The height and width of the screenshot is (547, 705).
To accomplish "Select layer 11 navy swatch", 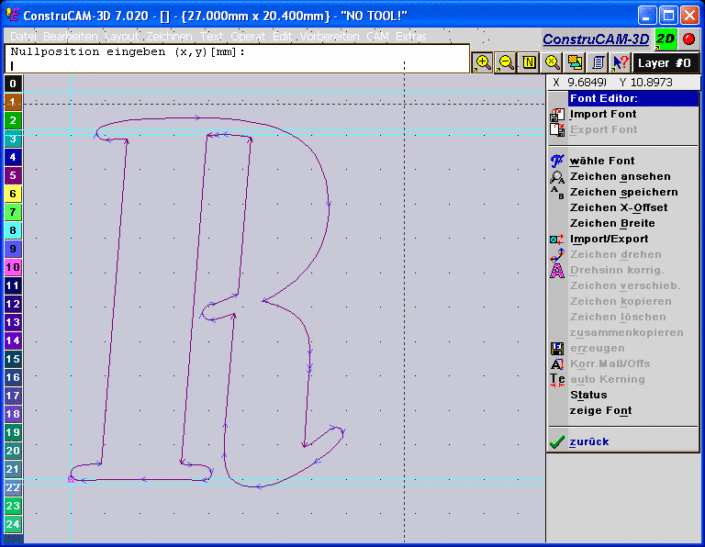I will pos(13,285).
